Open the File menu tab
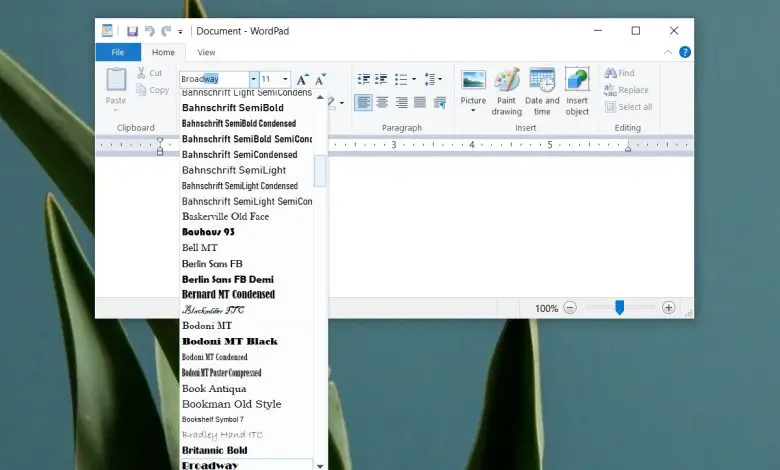Viewport: 780px width, 470px height. (118, 52)
